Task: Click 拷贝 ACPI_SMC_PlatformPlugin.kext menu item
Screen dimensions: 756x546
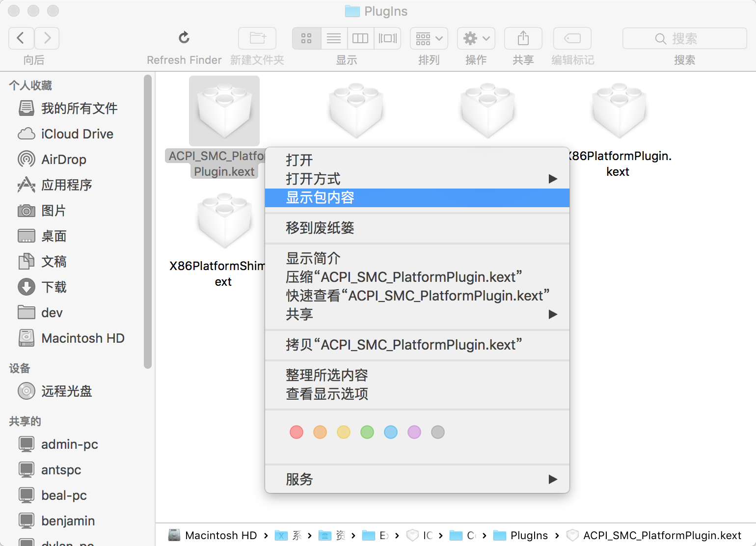Action: click(417, 345)
